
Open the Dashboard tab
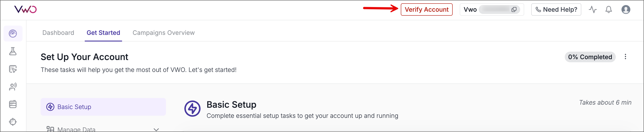coord(58,32)
